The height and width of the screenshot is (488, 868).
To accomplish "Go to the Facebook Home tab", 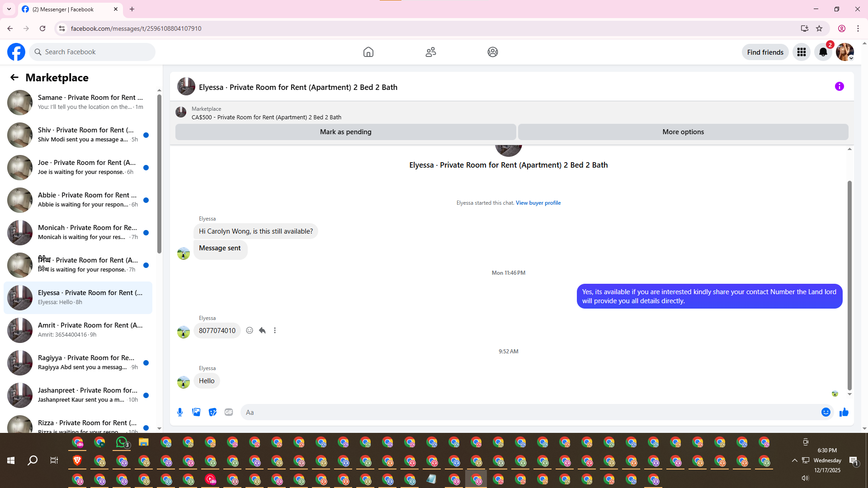I will (x=368, y=52).
